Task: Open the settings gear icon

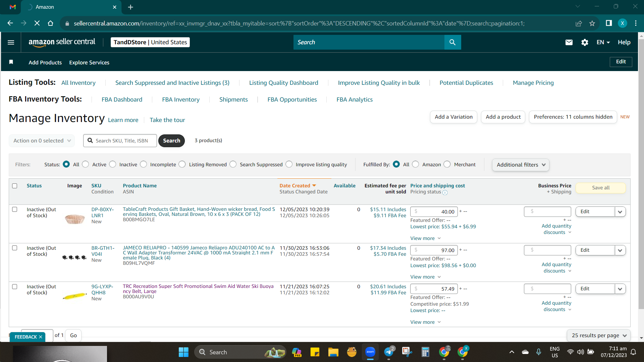Action: [x=585, y=42]
